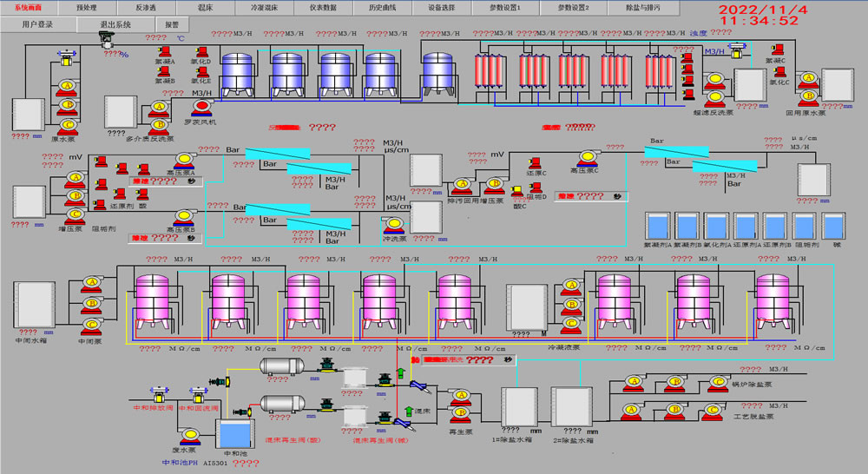This screenshot has height=474, width=868.
Task: Click pump C of 工艺脱盐泵
Action: click(713, 409)
